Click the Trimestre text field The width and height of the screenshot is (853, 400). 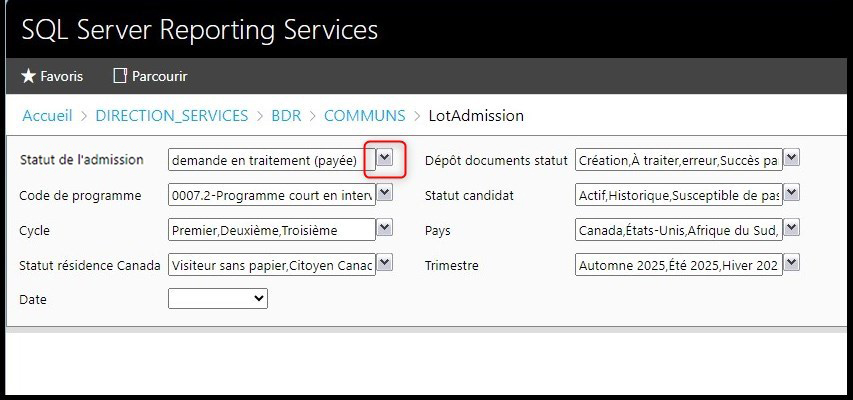pos(678,265)
